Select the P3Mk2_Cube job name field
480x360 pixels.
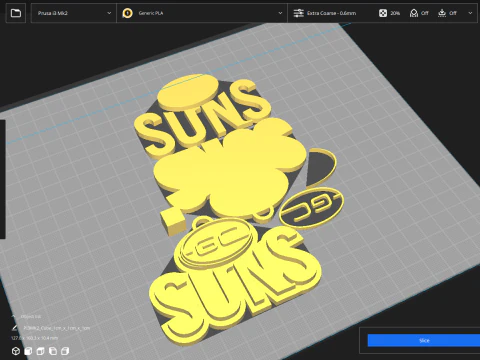(x=57, y=328)
